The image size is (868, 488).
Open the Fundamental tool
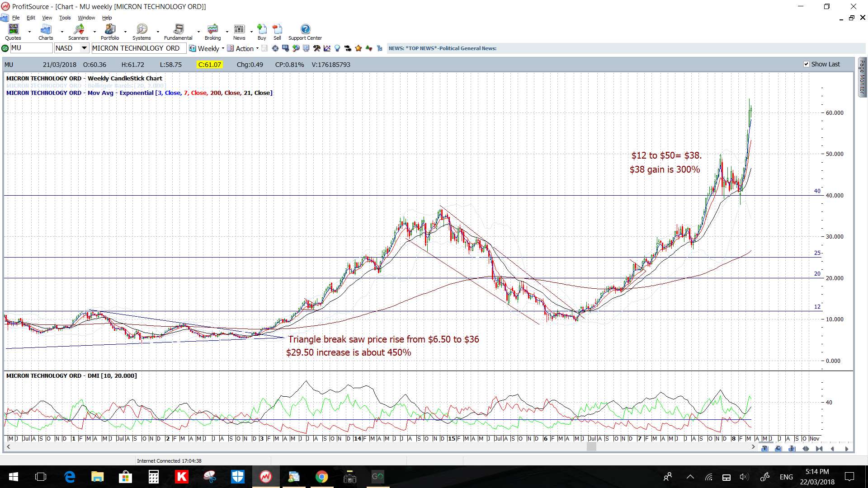click(x=178, y=32)
